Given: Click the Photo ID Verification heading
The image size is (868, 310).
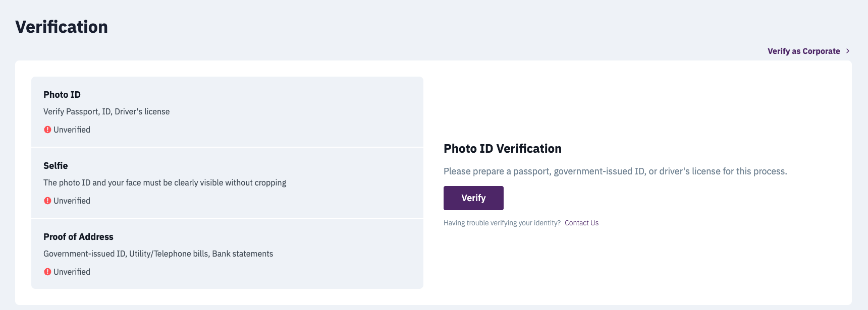Looking at the screenshot, I should [x=503, y=149].
